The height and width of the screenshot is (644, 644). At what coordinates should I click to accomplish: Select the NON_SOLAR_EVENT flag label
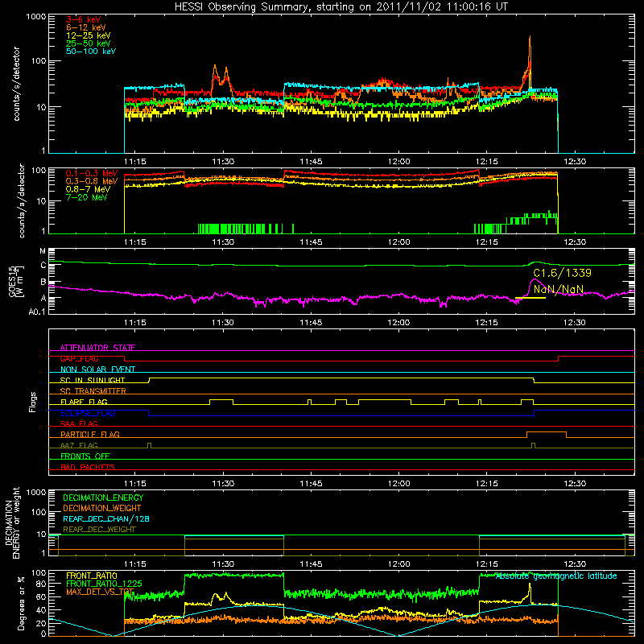(x=97, y=369)
